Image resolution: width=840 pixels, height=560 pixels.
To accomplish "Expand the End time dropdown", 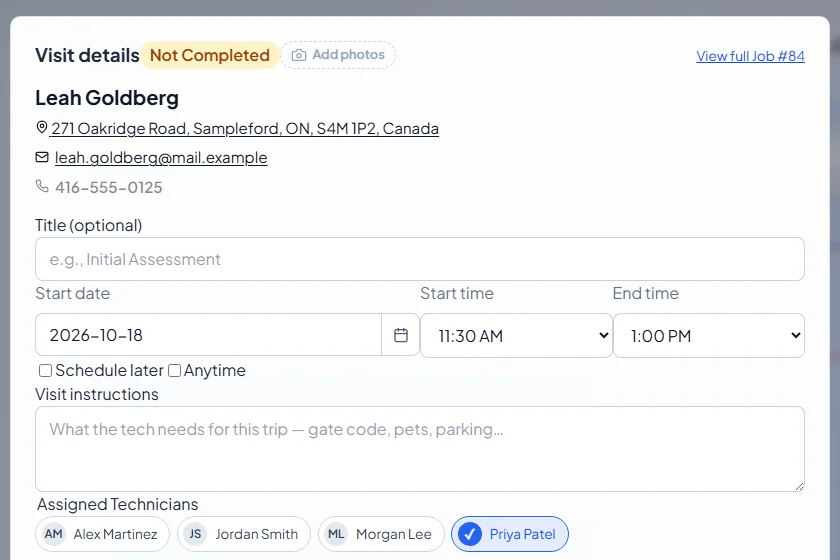I will pos(709,335).
